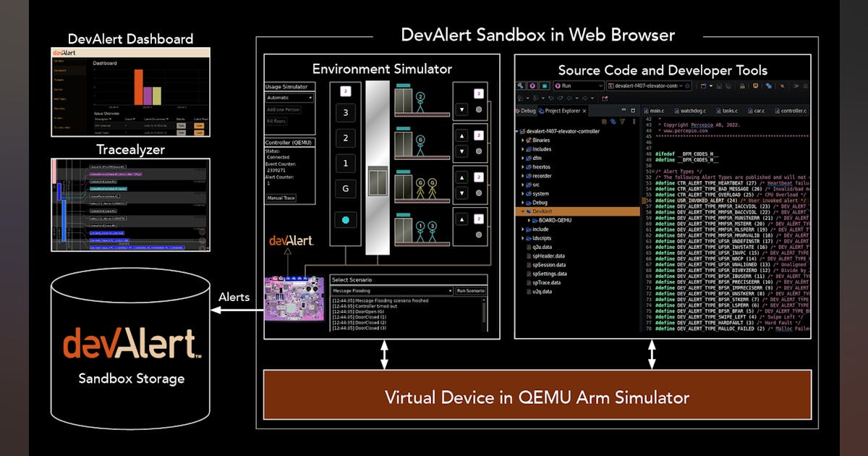Click the Stop icon in IDE toolbar

[545, 85]
